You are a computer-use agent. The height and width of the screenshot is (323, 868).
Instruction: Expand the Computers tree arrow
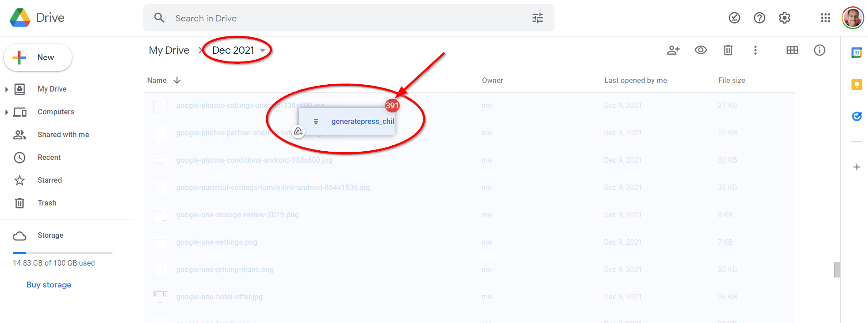[6, 112]
